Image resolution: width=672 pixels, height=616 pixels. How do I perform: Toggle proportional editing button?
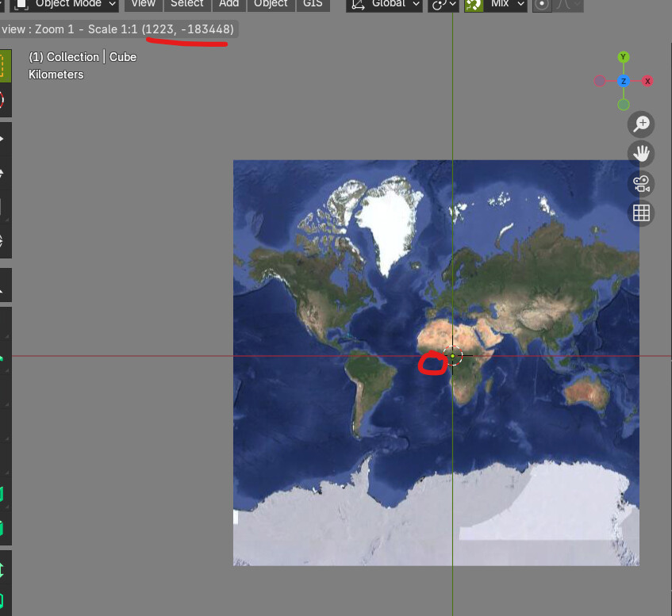542,4
